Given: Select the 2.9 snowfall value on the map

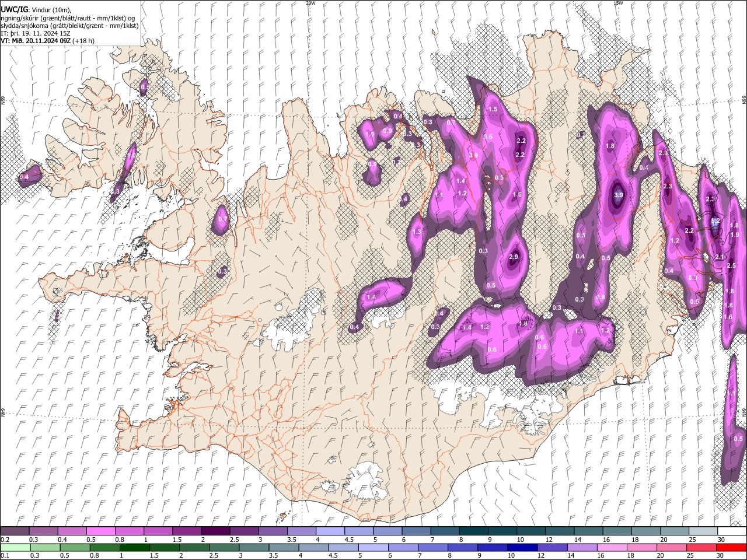Looking at the screenshot, I should (x=514, y=257).
